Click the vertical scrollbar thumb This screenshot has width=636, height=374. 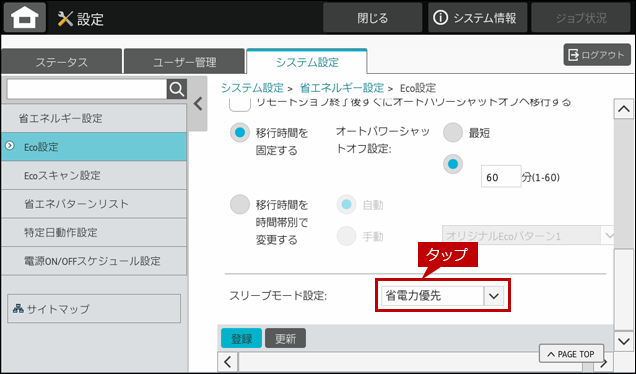coord(623,290)
